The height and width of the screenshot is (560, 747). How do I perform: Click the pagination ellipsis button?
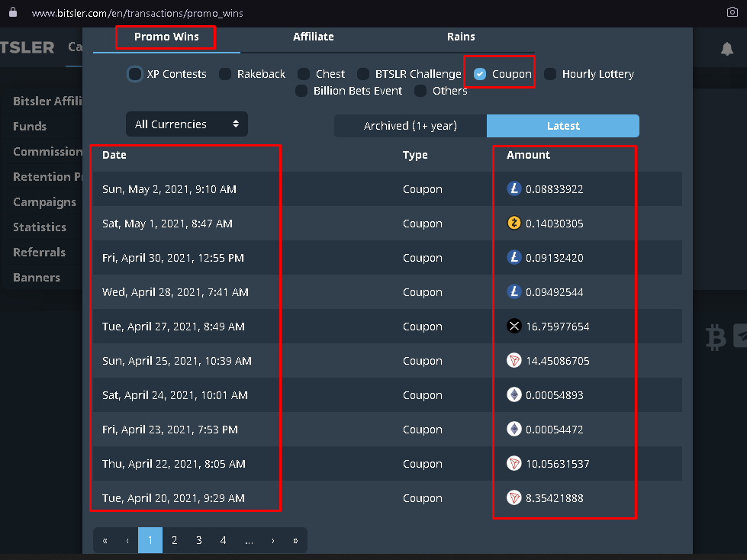(249, 540)
